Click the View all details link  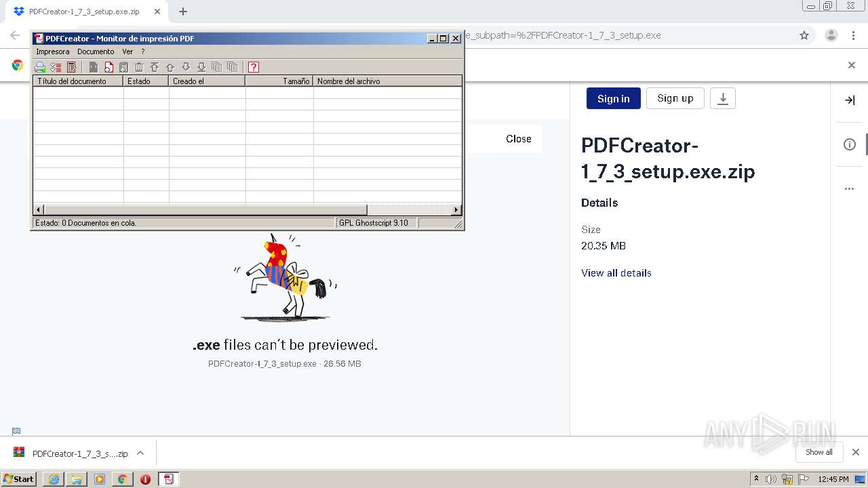(616, 273)
